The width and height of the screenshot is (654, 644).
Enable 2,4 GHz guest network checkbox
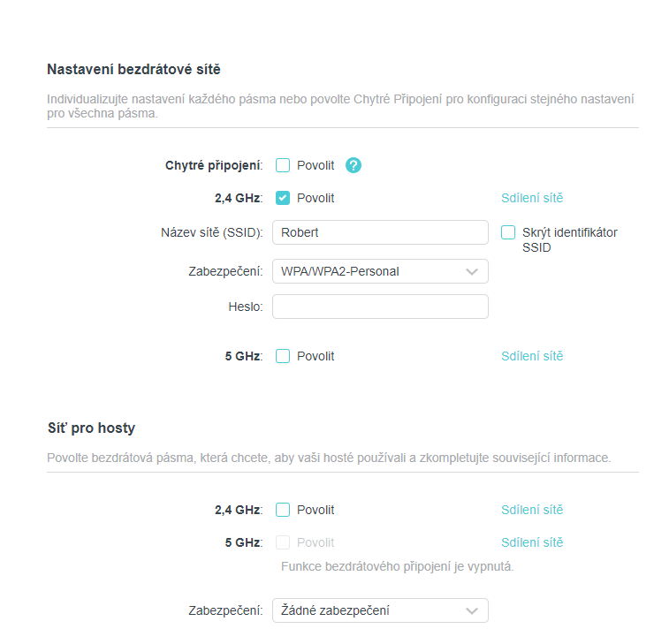click(283, 510)
